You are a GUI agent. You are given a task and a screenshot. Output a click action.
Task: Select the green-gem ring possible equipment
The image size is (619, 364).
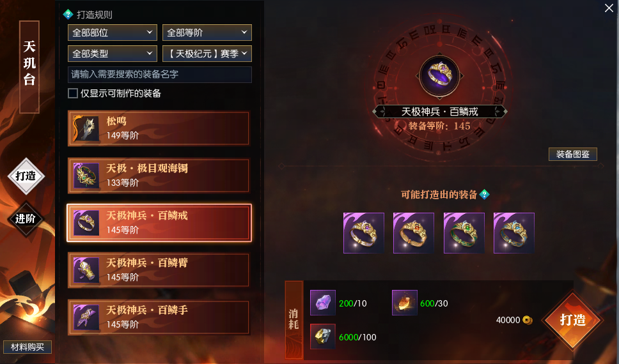coord(464,233)
